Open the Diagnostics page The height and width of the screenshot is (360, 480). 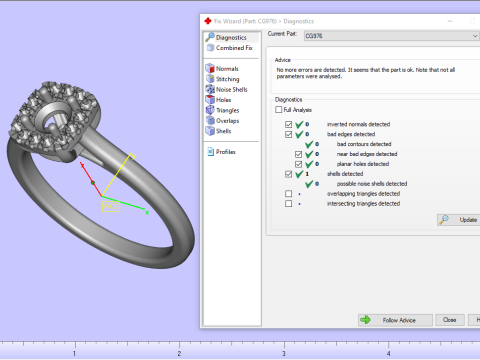pyautogui.click(x=231, y=37)
